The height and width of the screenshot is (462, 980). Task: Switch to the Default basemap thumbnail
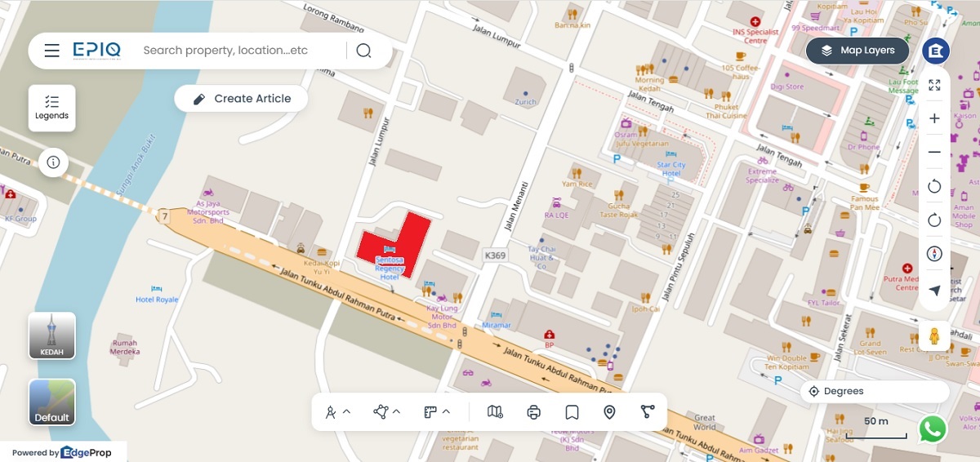click(52, 402)
